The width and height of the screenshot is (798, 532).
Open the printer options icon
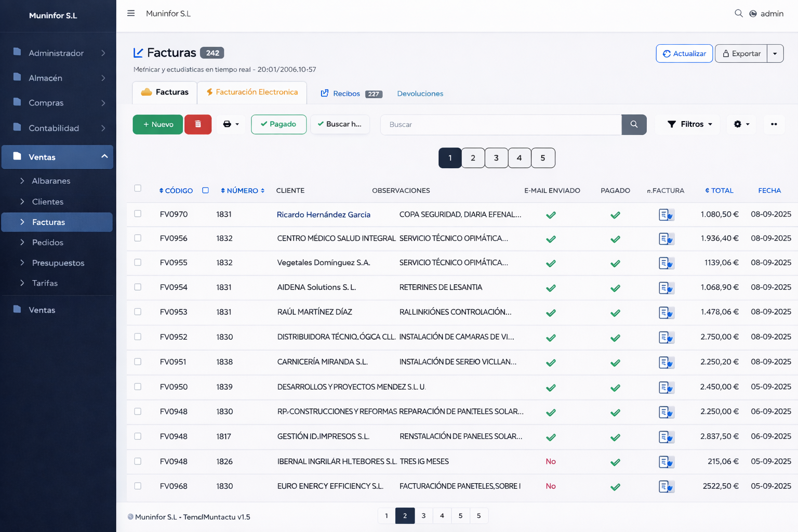point(231,124)
